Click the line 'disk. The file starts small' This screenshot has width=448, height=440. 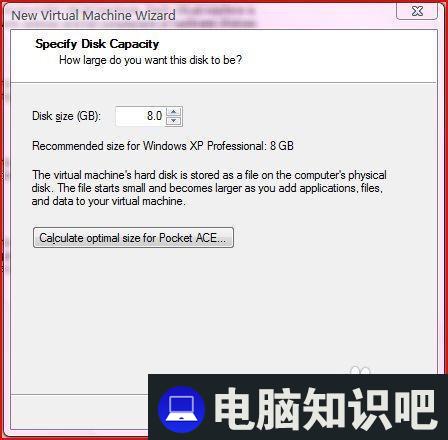[x=207, y=188]
